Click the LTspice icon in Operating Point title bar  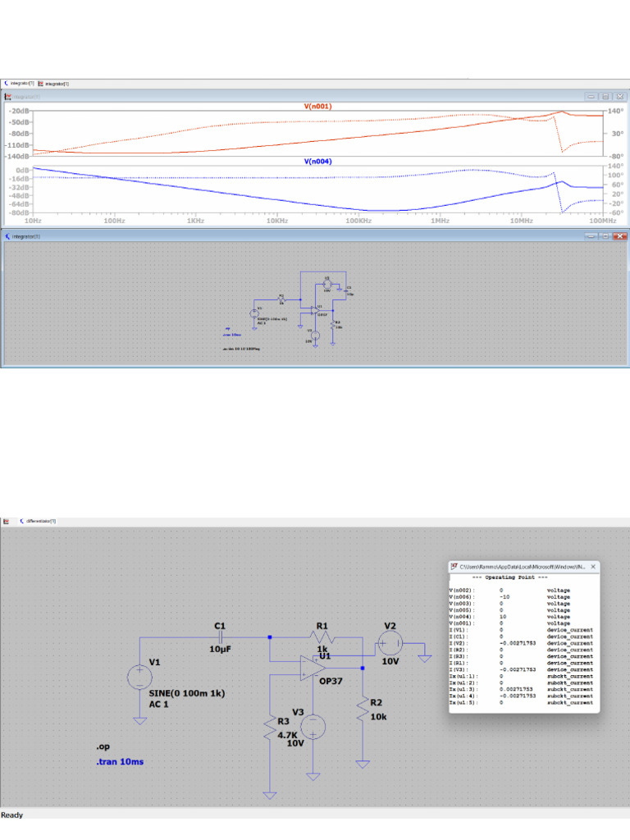pyautogui.click(x=454, y=566)
